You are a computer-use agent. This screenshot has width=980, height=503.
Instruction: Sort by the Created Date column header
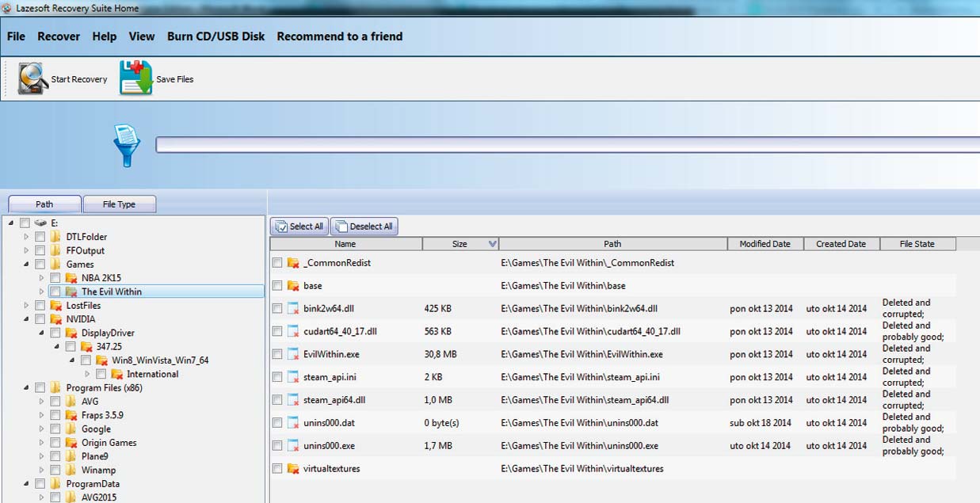841,244
